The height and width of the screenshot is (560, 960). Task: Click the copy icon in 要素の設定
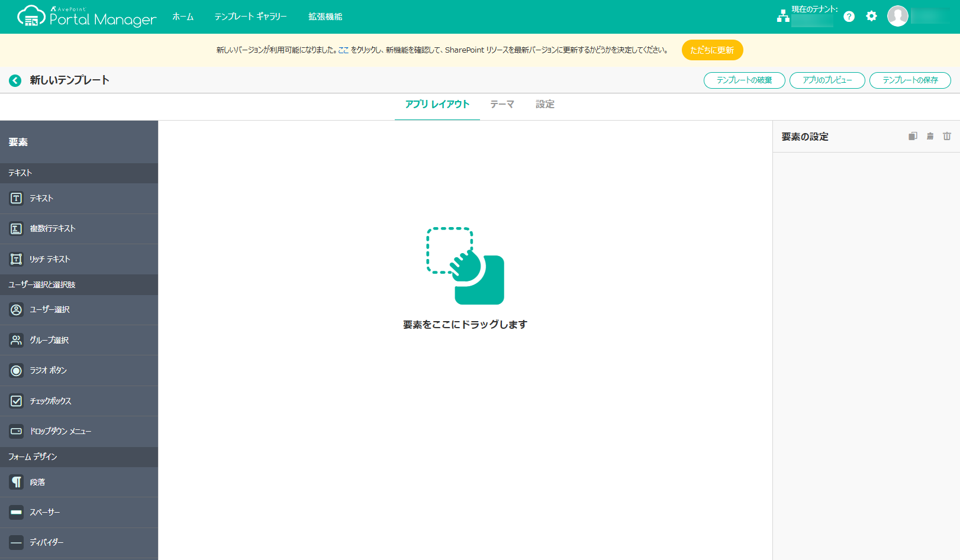913,136
